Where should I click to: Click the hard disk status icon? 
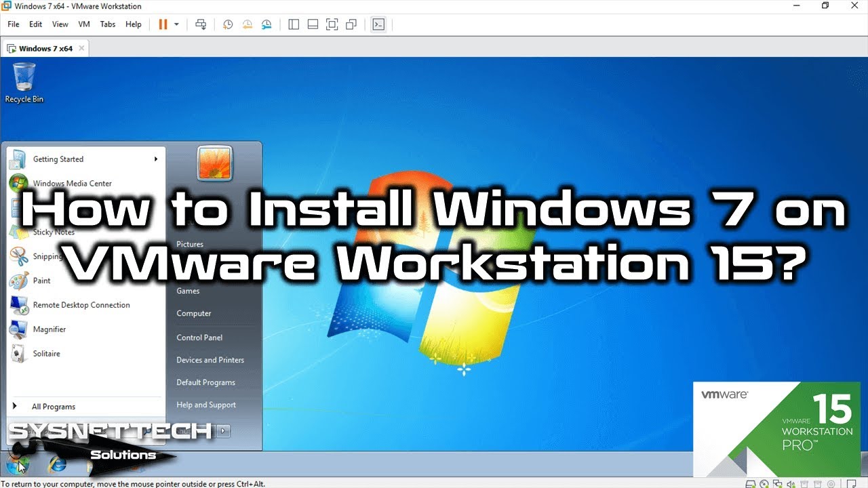[x=751, y=484]
